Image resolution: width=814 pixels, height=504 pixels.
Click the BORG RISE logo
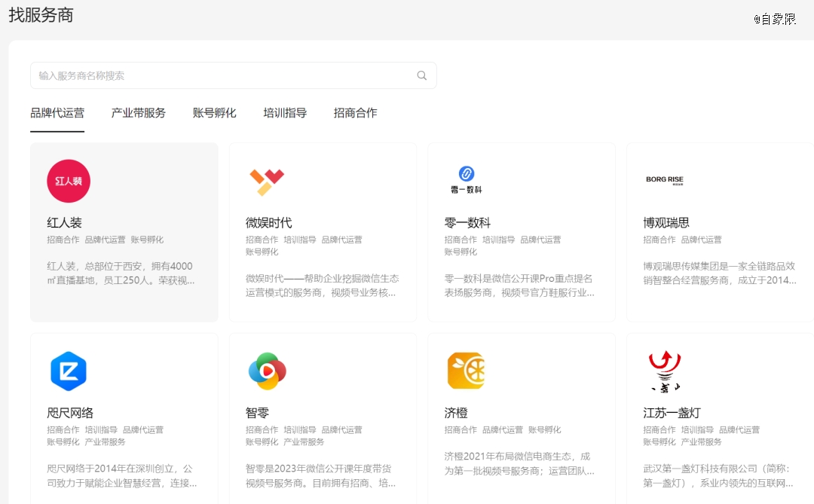[x=665, y=180]
